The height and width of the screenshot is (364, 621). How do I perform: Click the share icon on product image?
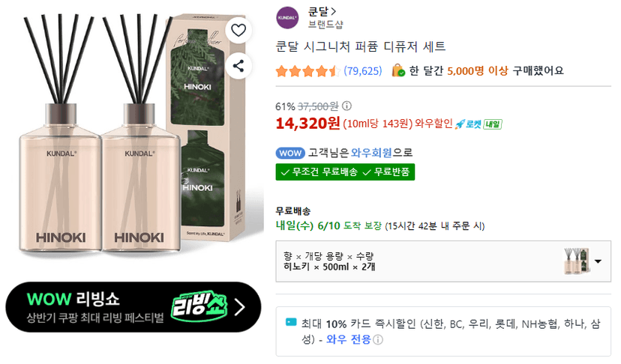click(238, 66)
